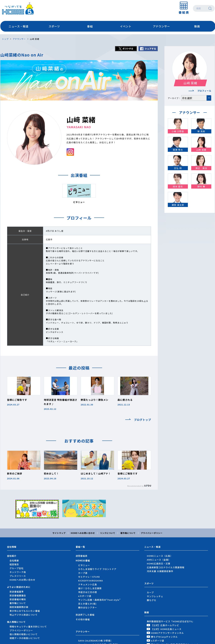Open footer 週間番組表 link
This screenshot has width=215, height=644.
click(81, 556)
